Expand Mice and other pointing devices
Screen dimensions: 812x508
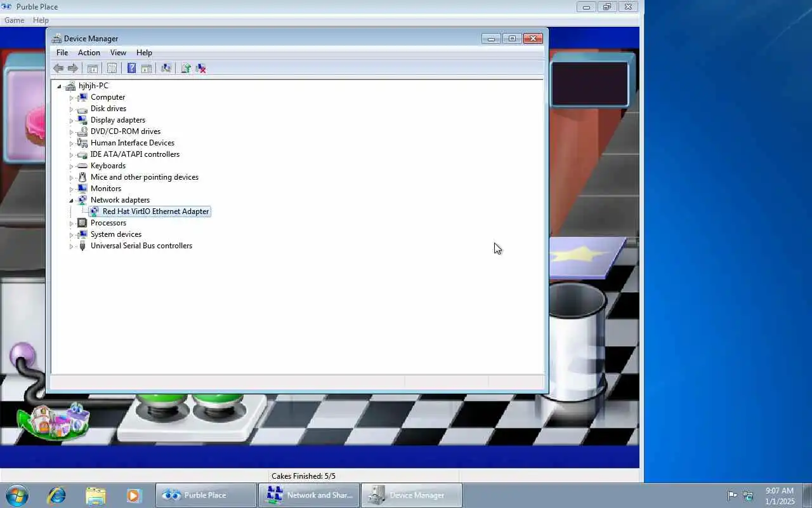point(71,178)
